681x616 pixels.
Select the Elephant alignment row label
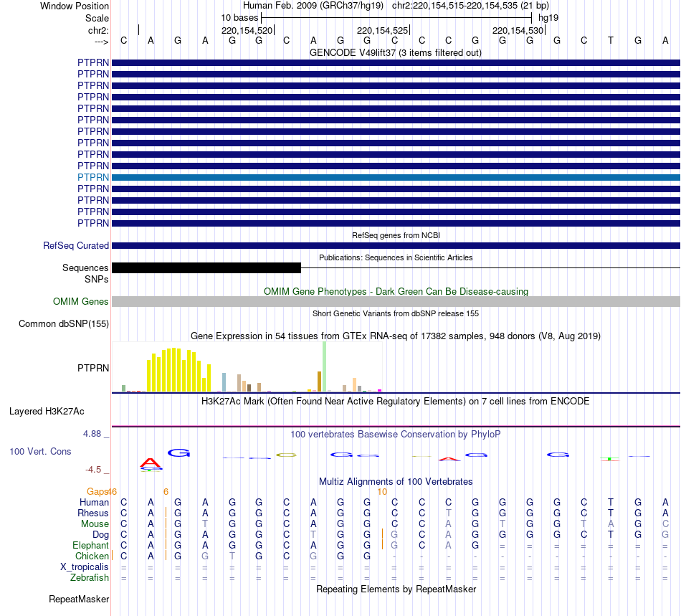coord(91,545)
